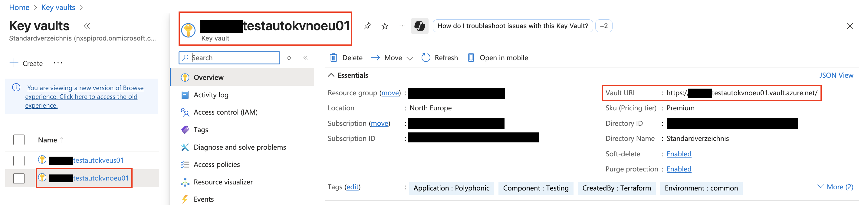Click the Resource visualizer icon
The image size is (868, 205).
tap(185, 182)
